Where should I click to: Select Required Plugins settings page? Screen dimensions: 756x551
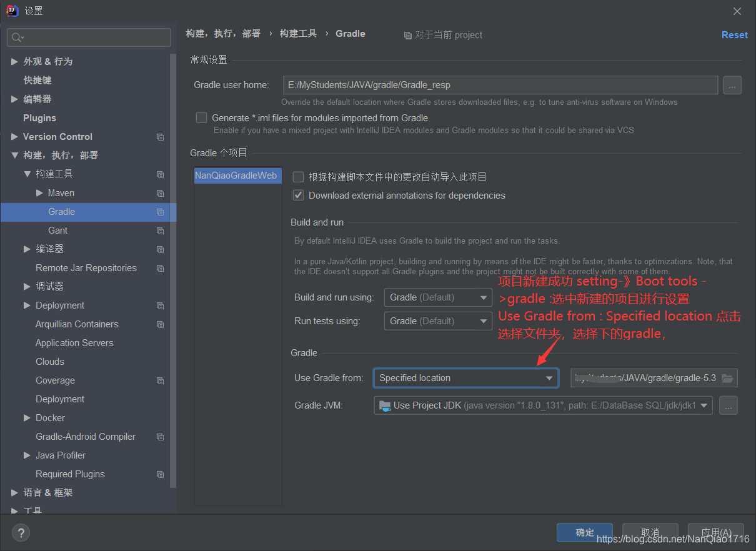(x=70, y=474)
